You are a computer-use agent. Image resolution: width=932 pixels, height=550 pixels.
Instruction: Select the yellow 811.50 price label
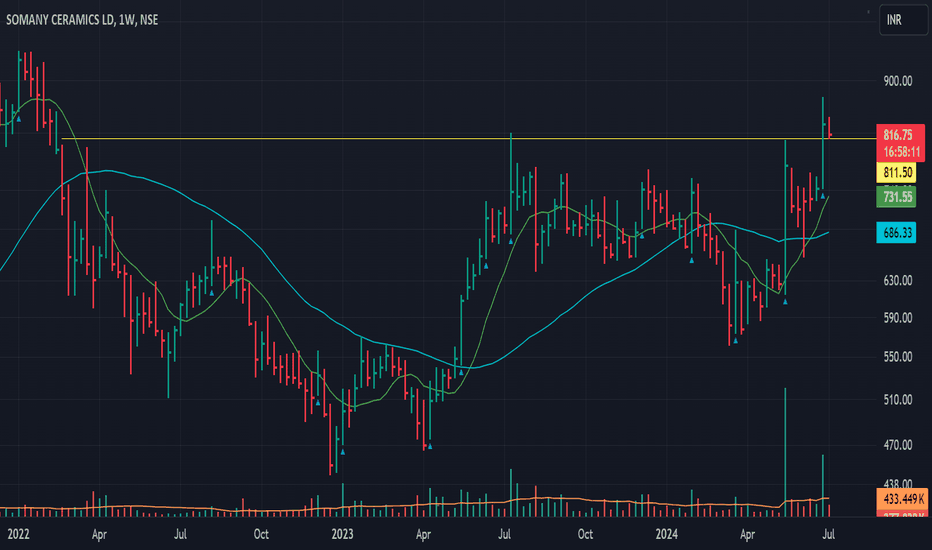(x=896, y=172)
